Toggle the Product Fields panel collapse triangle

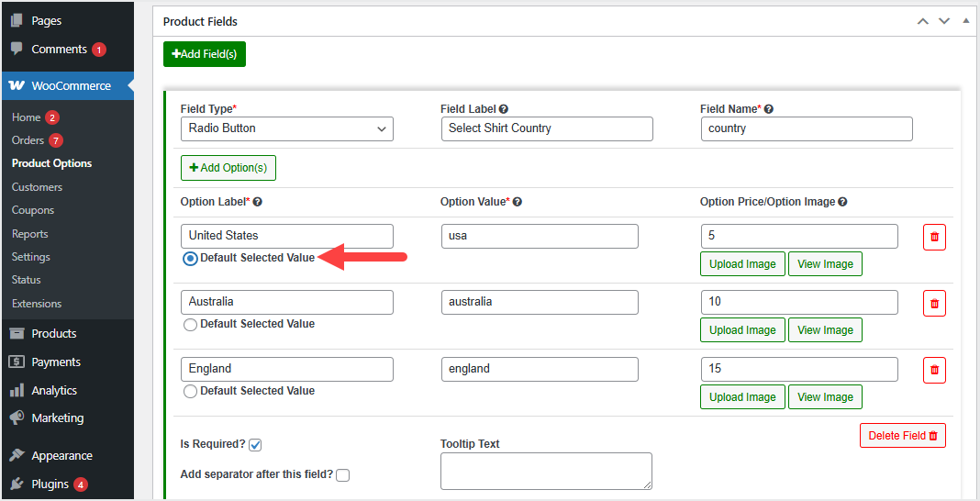pyautogui.click(x=965, y=21)
